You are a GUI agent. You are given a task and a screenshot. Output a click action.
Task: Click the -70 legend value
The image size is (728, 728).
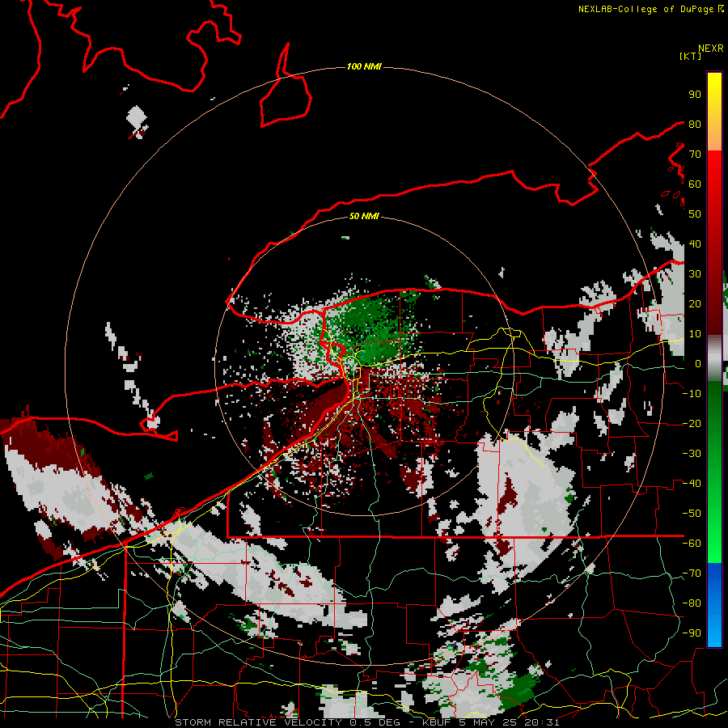click(x=692, y=574)
